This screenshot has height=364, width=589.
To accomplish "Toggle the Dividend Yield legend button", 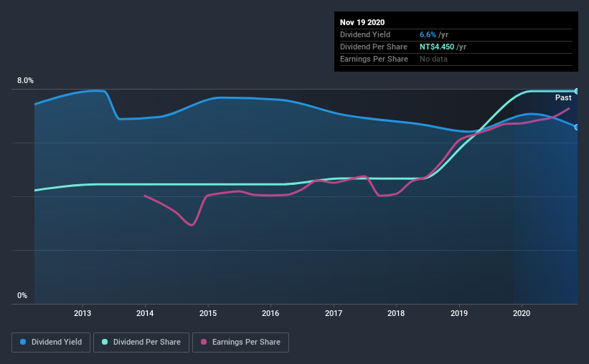I will [x=51, y=343].
